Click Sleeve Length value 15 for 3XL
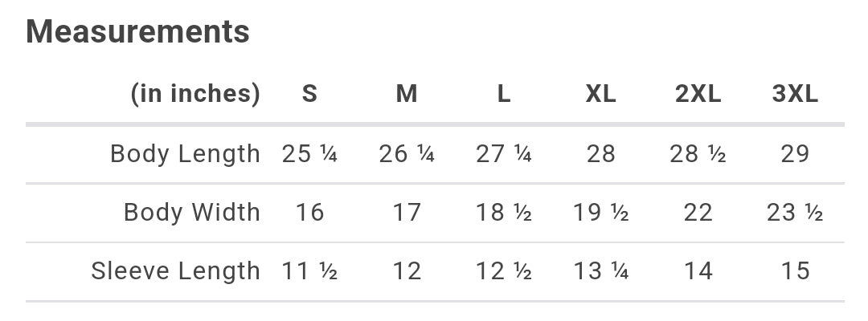 pyautogui.click(x=795, y=271)
